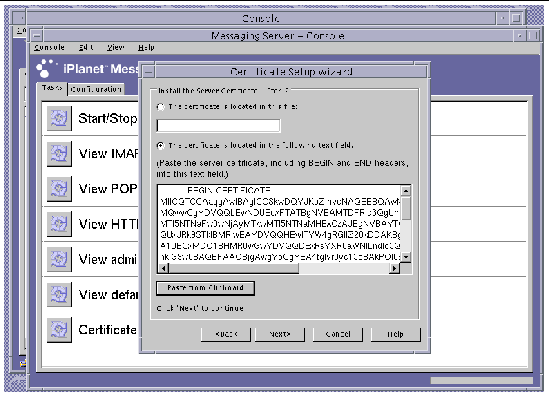Click the BEGIN CERTIFICATE line in text area

[229, 190]
